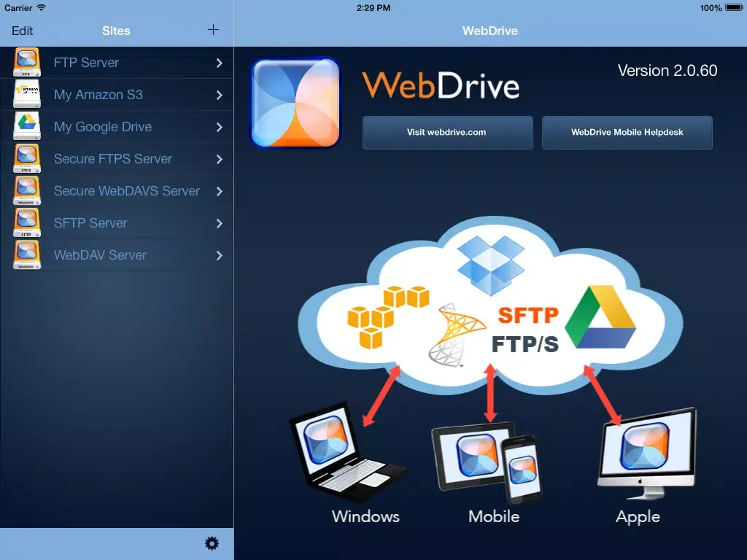Select the My Google Drive site label
747x560 pixels.
pyautogui.click(x=103, y=127)
